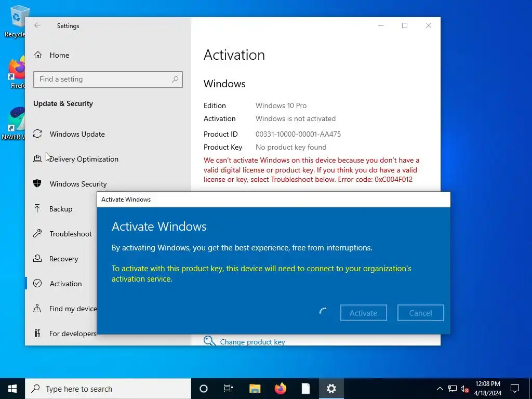Select Troubleshoot in the sidebar
Viewport: 532px width, 399px height.
point(71,234)
